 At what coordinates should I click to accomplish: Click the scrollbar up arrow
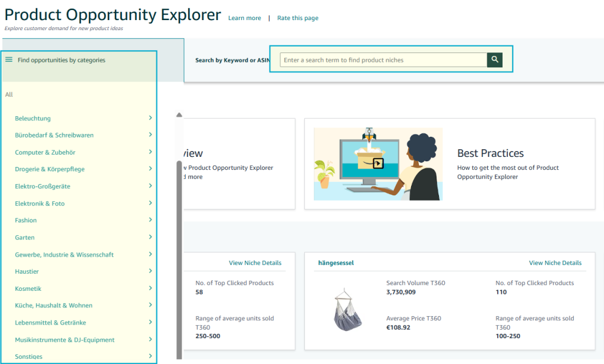pos(179,115)
